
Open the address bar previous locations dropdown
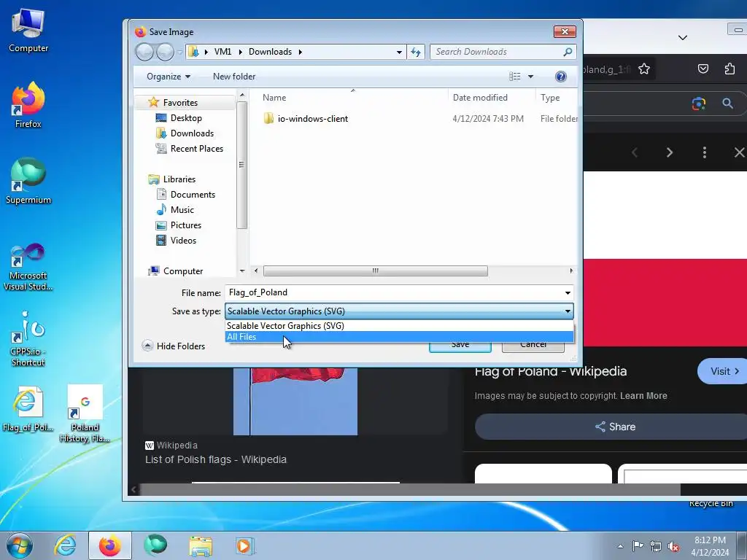pos(399,52)
